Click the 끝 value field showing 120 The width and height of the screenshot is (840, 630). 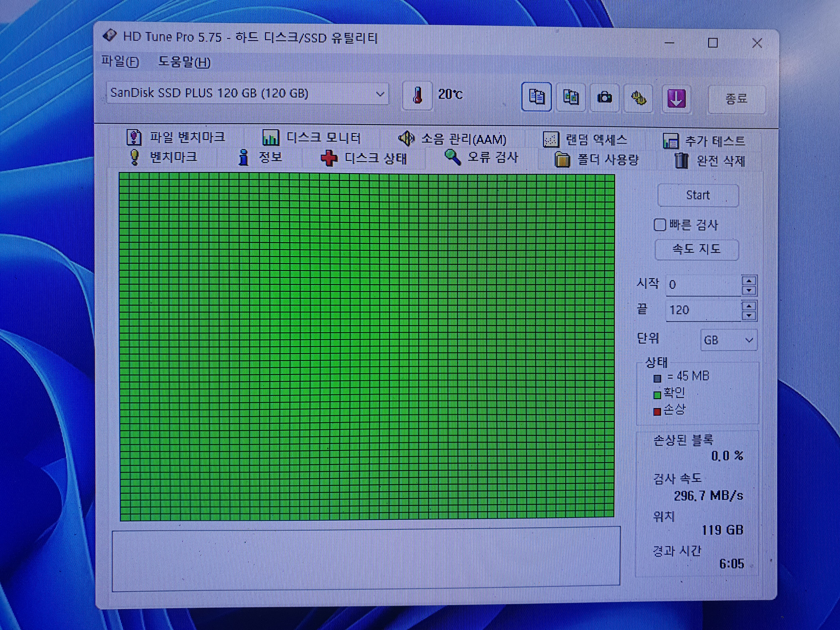coord(703,310)
